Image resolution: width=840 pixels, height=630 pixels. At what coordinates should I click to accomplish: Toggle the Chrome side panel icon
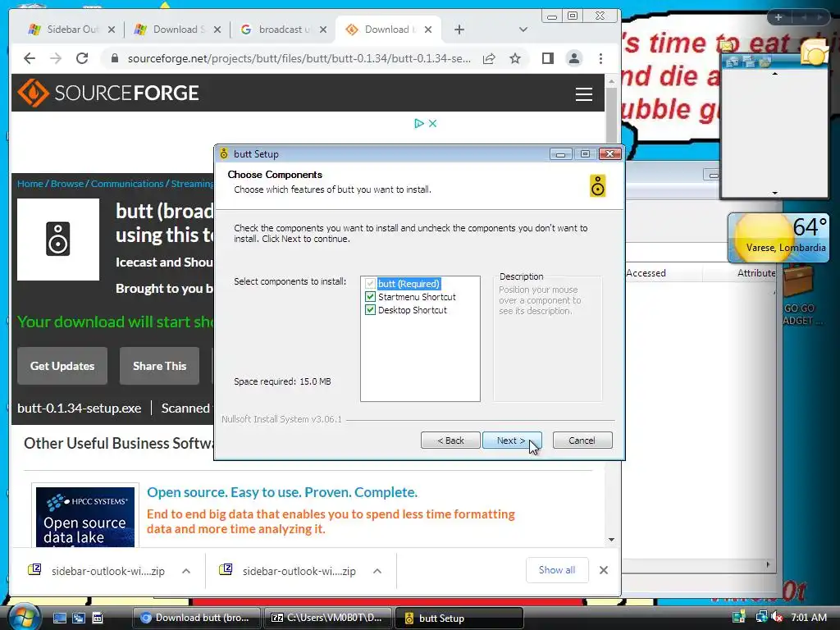[x=547, y=58]
